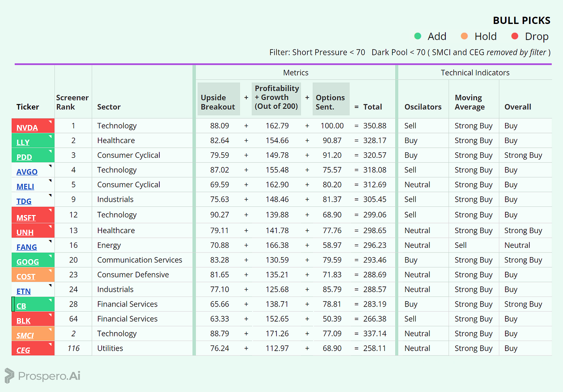Select the Ticker column header
This screenshot has width=563, height=392.
[27, 107]
